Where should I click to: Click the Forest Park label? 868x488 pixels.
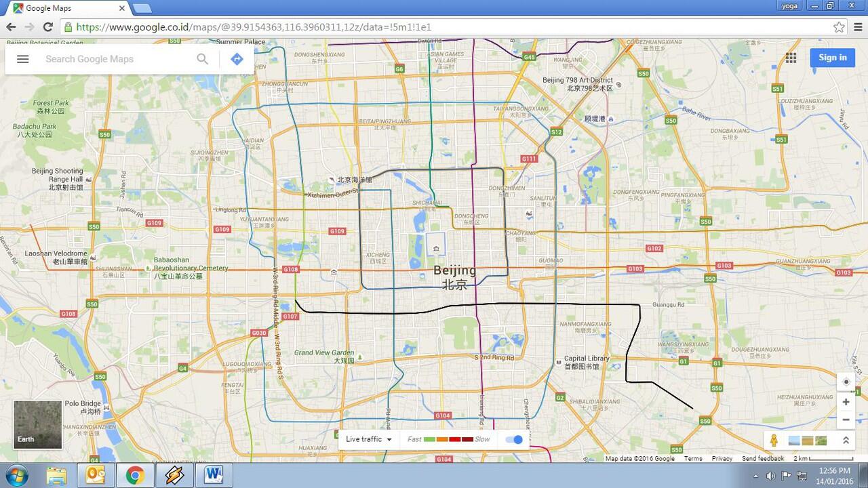coord(51,106)
